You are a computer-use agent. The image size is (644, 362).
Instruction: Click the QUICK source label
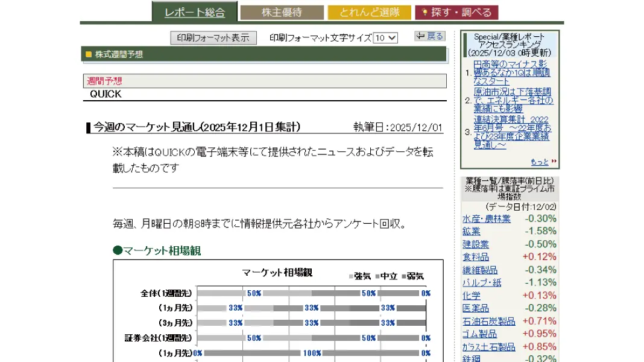pos(106,94)
